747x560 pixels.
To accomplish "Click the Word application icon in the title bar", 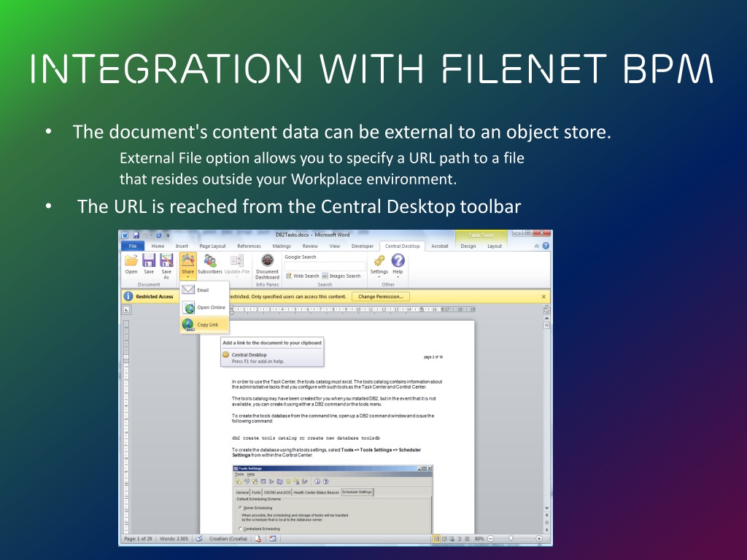I will 125,236.
